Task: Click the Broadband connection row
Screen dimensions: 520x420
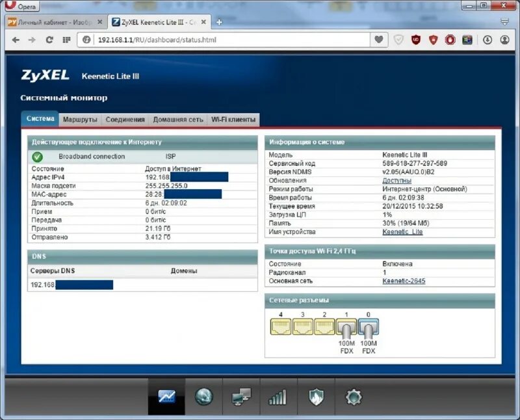Action: [142, 157]
